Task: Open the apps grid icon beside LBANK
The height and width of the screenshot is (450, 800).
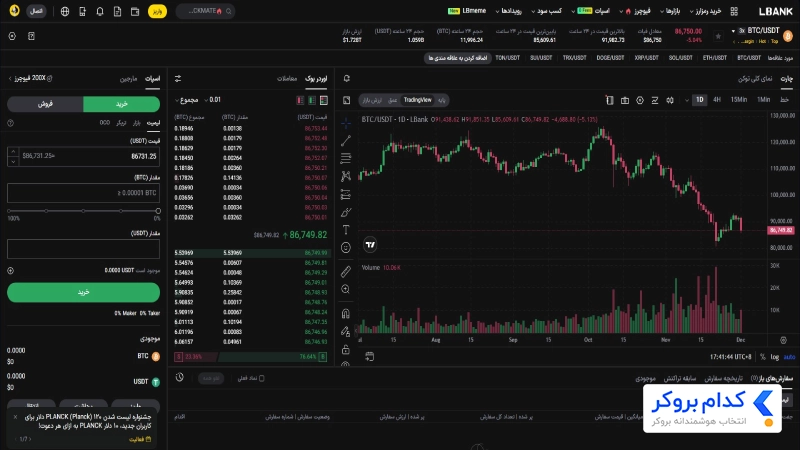Action: (734, 11)
